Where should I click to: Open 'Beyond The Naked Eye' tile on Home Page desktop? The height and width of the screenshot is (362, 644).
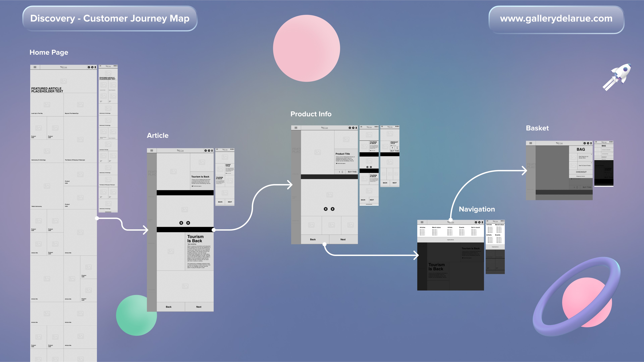80,105
